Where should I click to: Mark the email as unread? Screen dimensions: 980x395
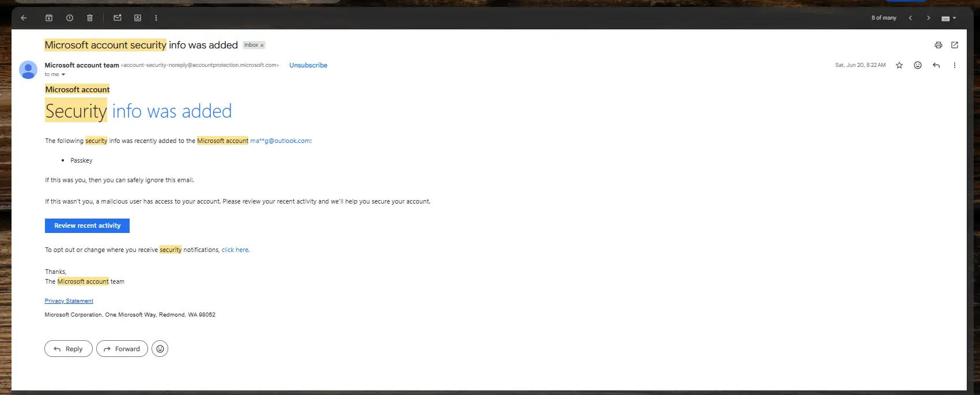click(118, 18)
